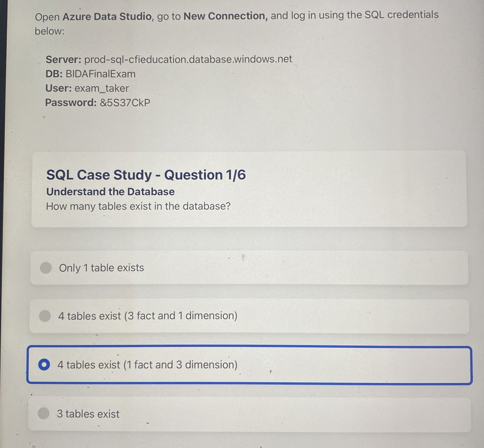
Task: Click the radio circle beside 'Only 1 table exists'
Action: [x=46, y=268]
